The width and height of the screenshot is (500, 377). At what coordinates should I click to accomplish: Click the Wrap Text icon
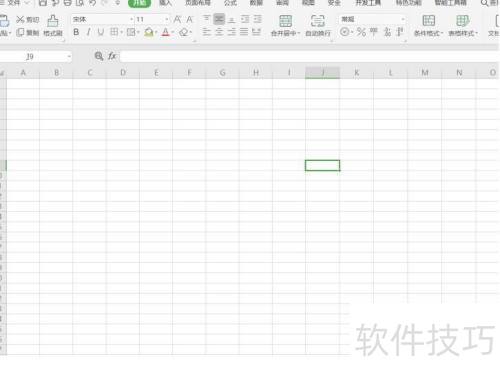318,21
